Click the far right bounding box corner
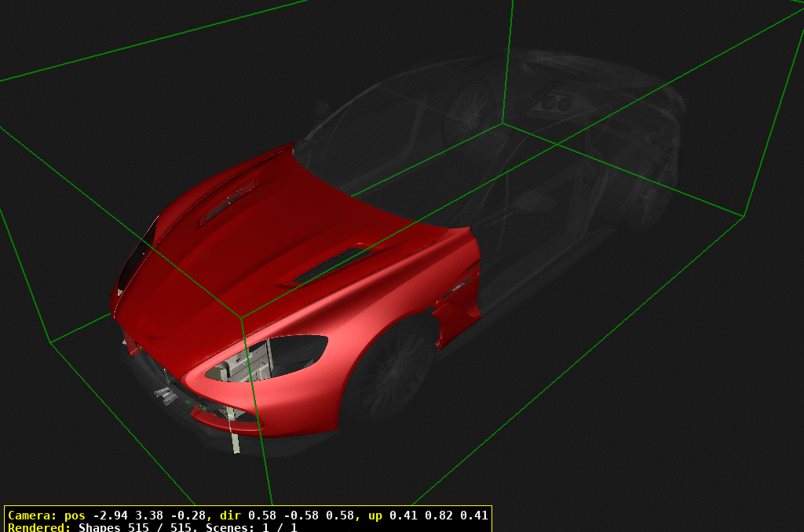The height and width of the screenshot is (532, 804). [744, 216]
